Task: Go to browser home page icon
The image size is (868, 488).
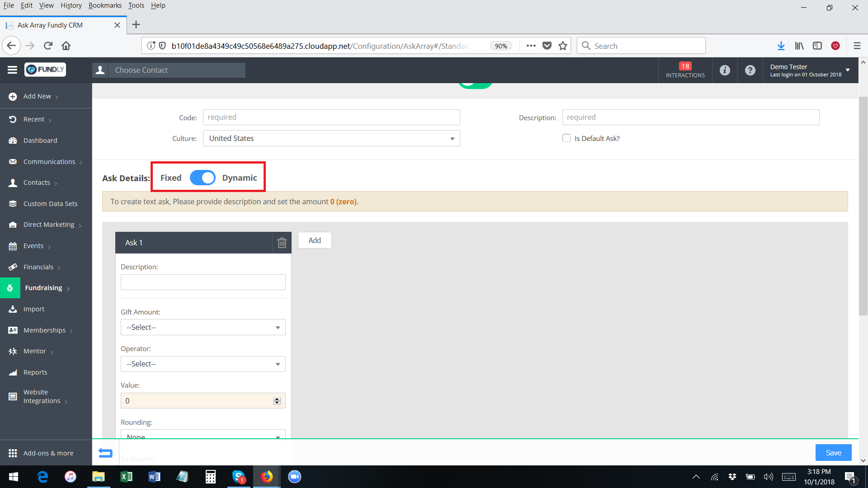Action: pos(66,46)
